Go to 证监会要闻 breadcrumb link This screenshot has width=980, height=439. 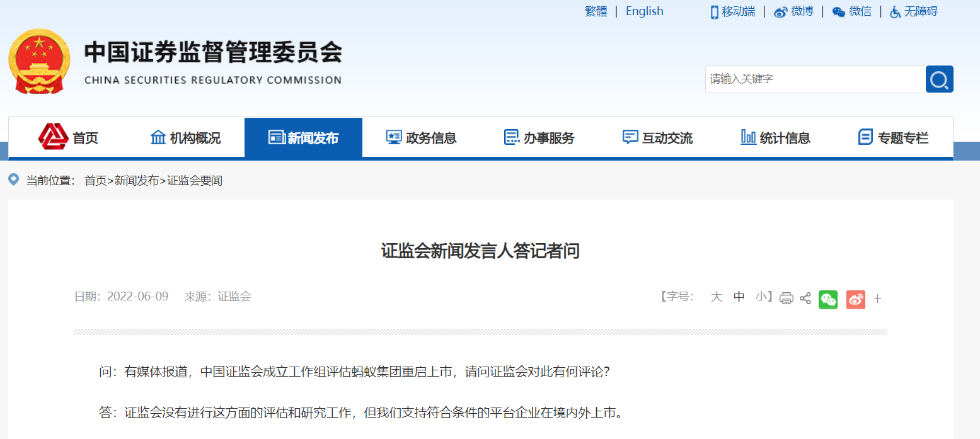[195, 181]
